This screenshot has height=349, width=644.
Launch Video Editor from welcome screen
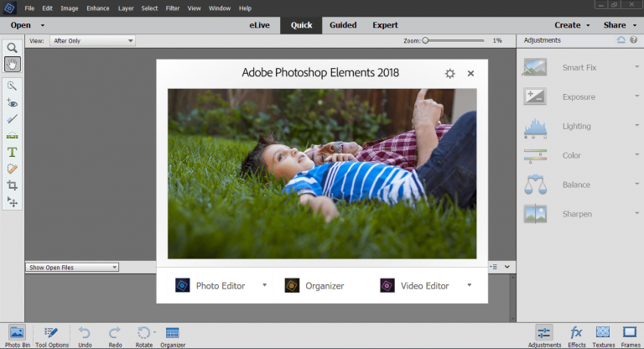415,285
